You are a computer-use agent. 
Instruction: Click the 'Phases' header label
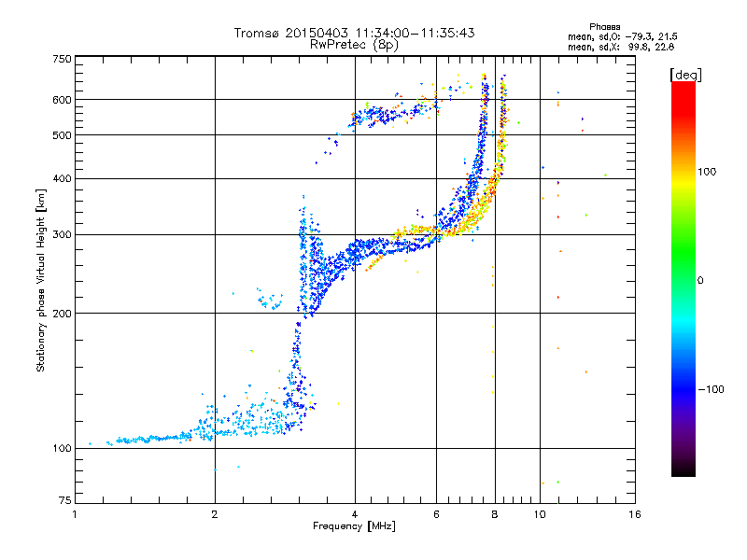604,27
